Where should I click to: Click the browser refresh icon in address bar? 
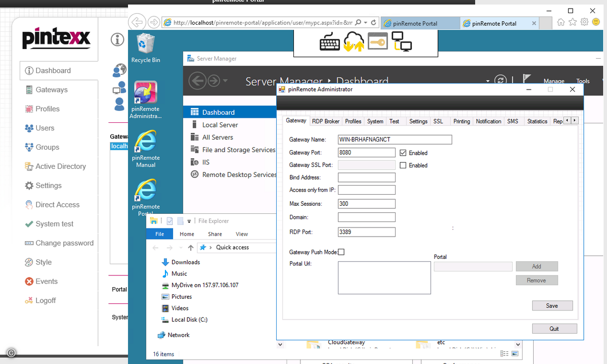point(373,23)
